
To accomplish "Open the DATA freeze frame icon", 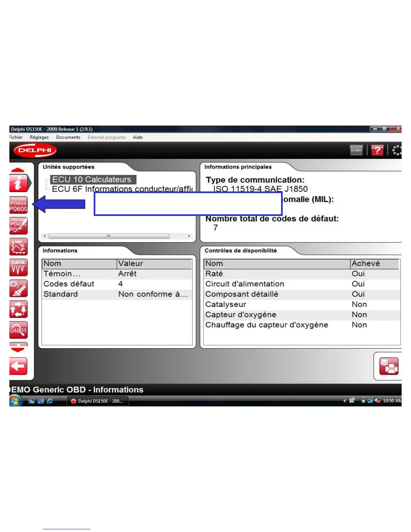I will point(18,268).
